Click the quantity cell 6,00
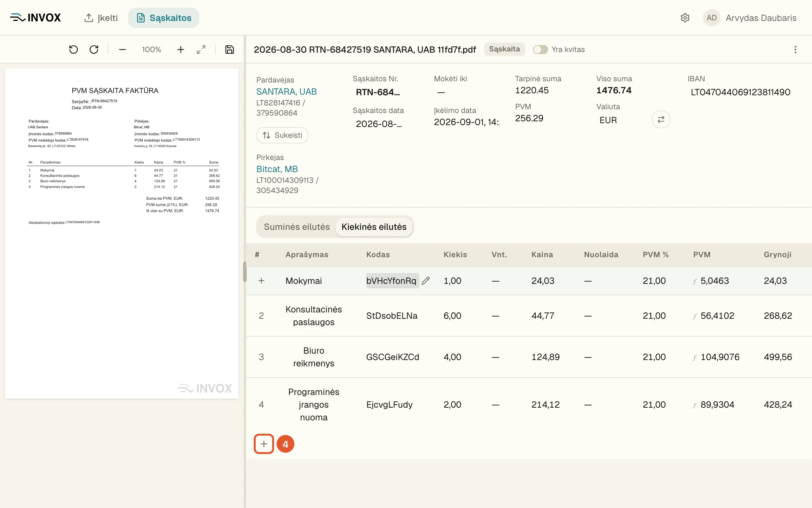The image size is (812, 508). coord(452,316)
